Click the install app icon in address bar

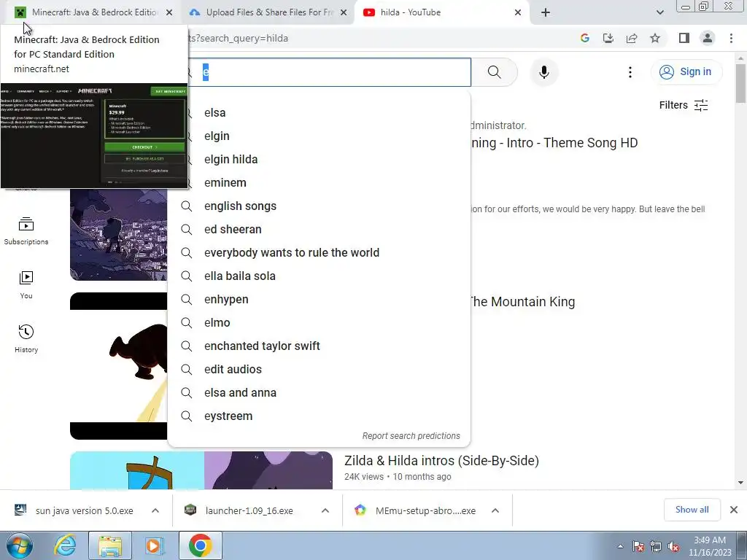pos(608,38)
